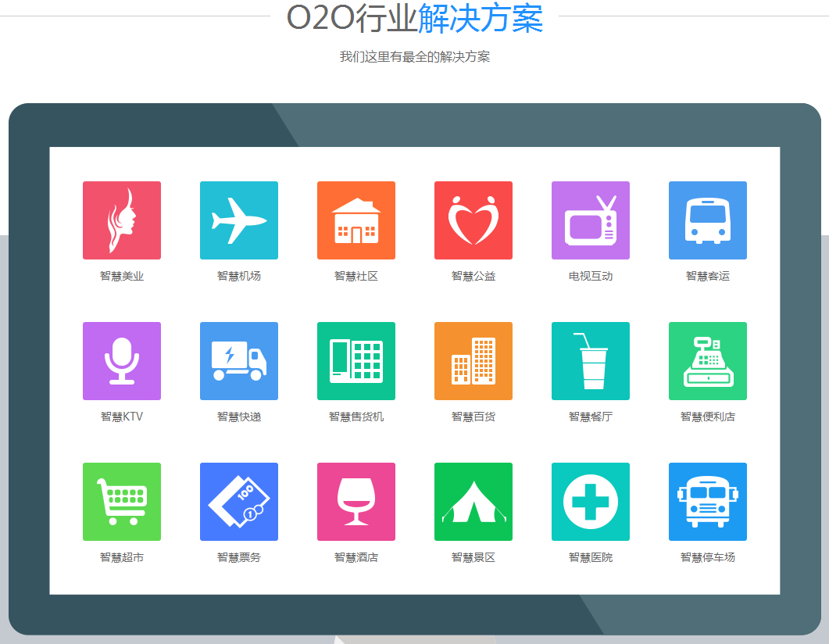Choose the drink cup icon 智慧餐厅
Viewport: 829px width, 644px height.
[x=591, y=361]
